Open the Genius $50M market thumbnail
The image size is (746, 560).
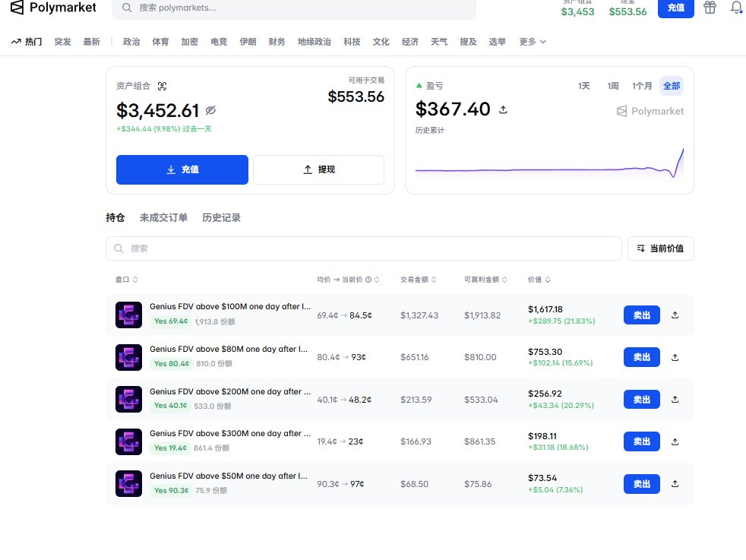click(x=128, y=483)
